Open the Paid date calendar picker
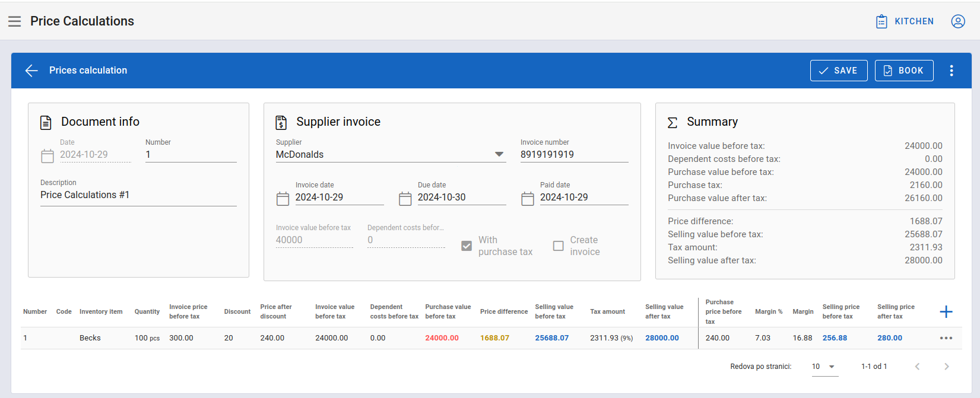The width and height of the screenshot is (980, 398). click(x=528, y=199)
